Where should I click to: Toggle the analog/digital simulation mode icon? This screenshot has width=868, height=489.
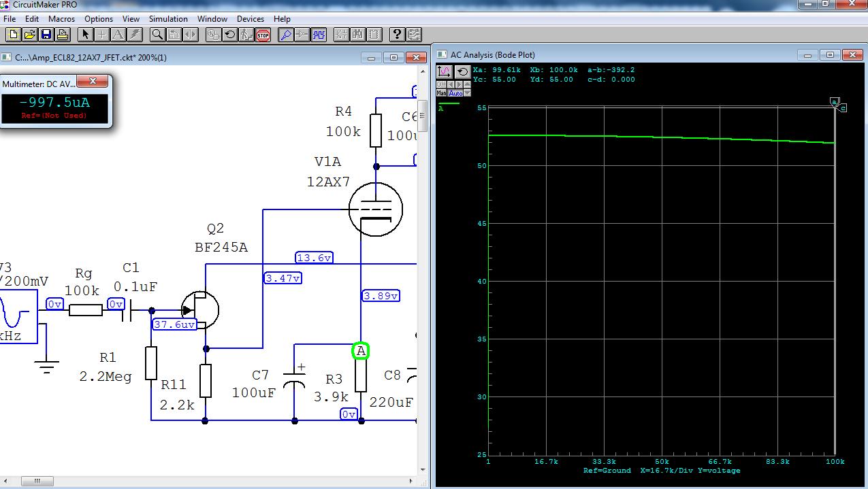[213, 34]
